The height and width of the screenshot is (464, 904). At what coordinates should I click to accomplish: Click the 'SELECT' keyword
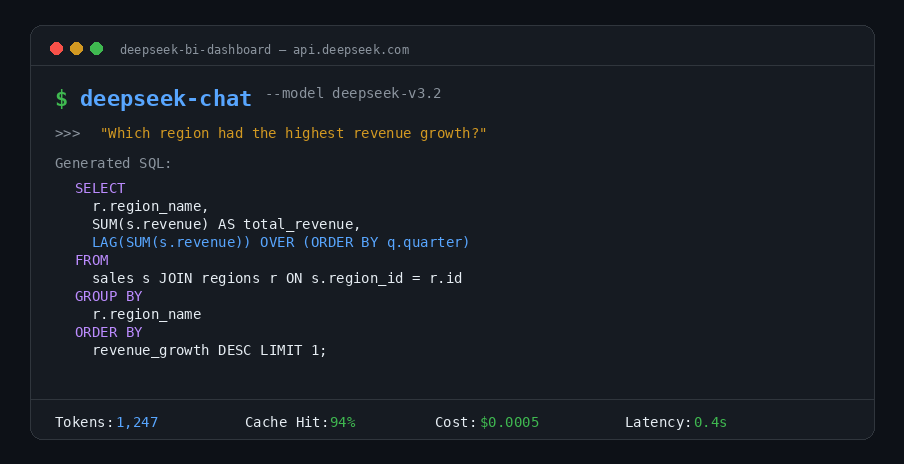point(100,188)
